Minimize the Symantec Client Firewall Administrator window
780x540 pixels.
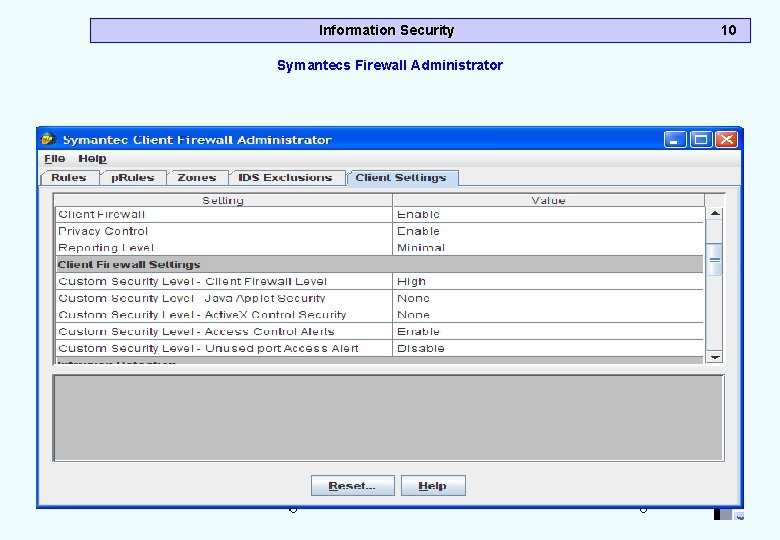click(x=675, y=140)
